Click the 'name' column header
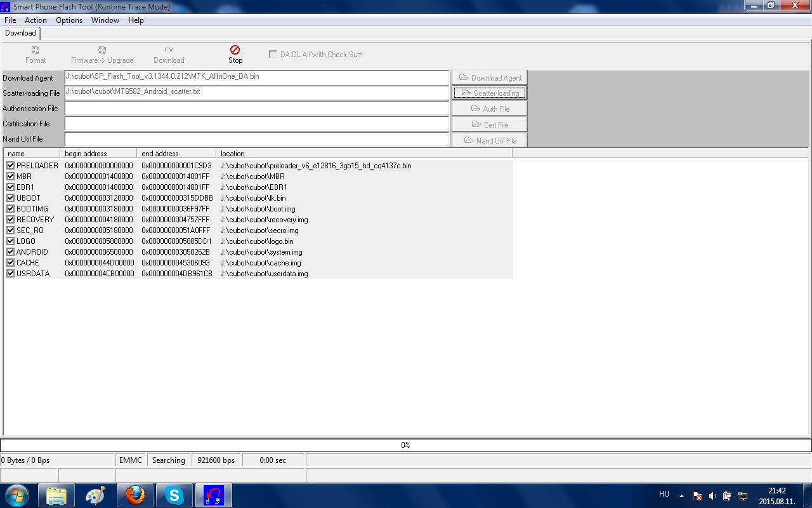The width and height of the screenshot is (812, 508). [x=32, y=154]
